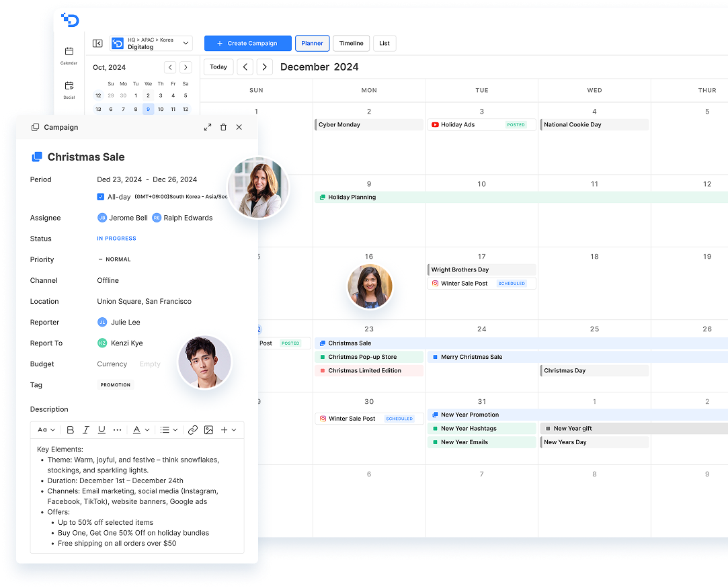Image resolution: width=728 pixels, height=588 pixels.
Task: Open the Digitalog workspace dropdown
Action: click(x=151, y=44)
